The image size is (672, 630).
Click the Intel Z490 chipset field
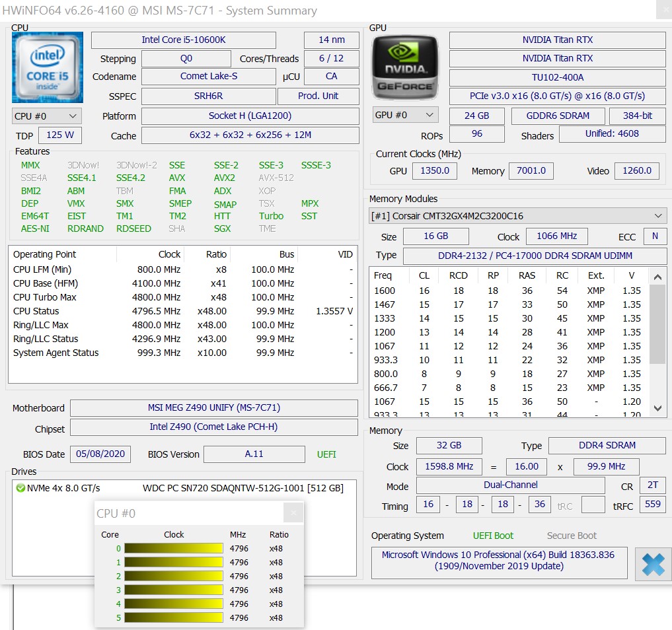pyautogui.click(x=214, y=427)
